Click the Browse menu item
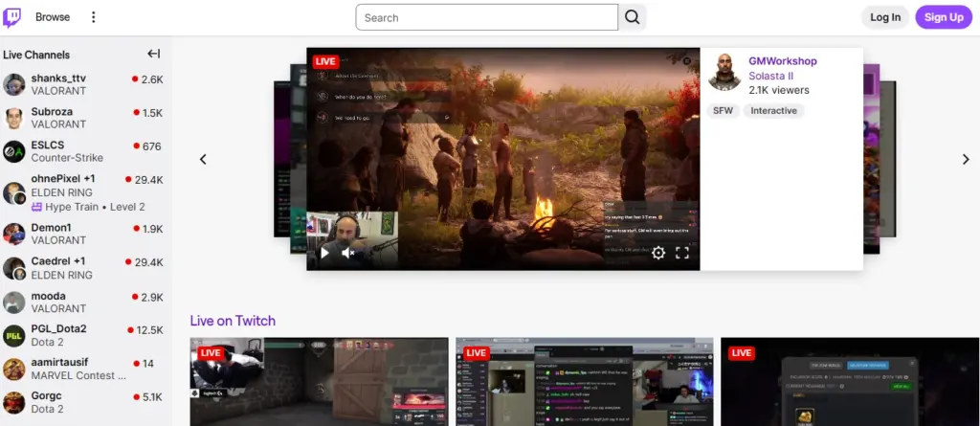The image size is (980, 426). 53,17
